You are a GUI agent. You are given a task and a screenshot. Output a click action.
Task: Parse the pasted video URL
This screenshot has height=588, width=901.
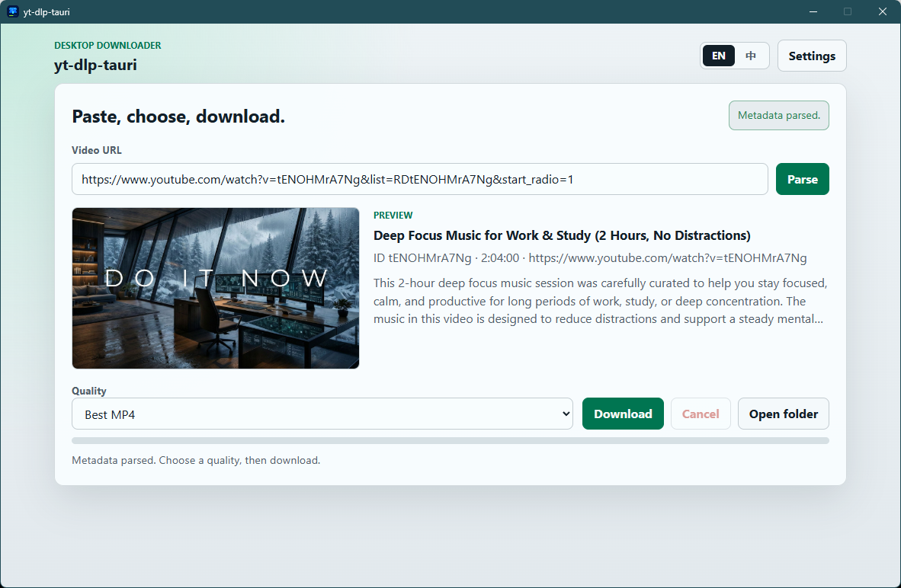pos(802,179)
